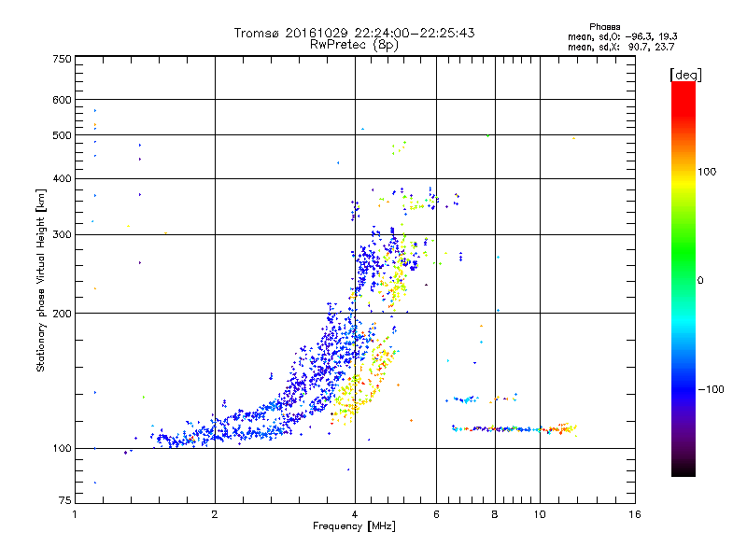Select the RwPretec (8p) subtitle

pos(354,45)
